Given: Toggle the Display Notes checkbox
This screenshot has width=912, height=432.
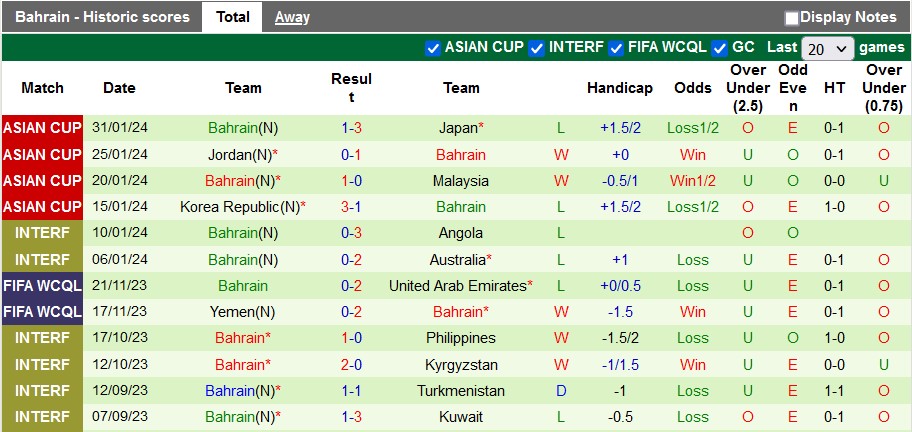Looking at the screenshot, I should pyautogui.click(x=792, y=18).
